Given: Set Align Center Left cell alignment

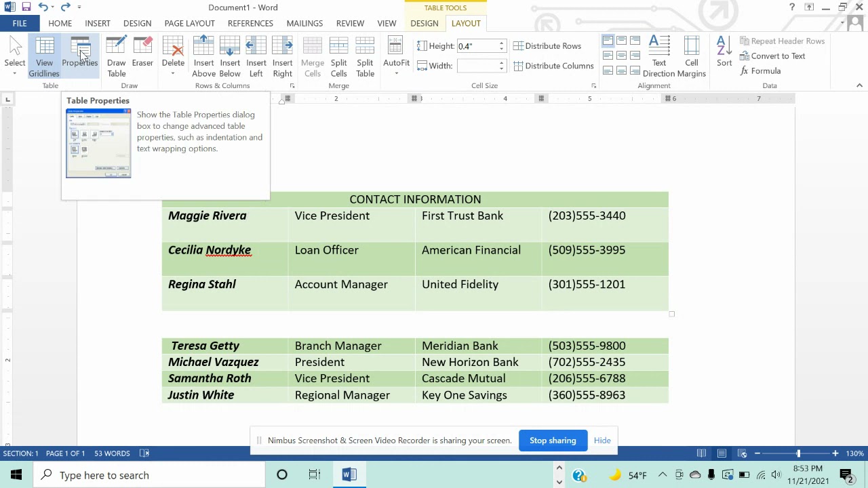Looking at the screenshot, I should (608, 56).
